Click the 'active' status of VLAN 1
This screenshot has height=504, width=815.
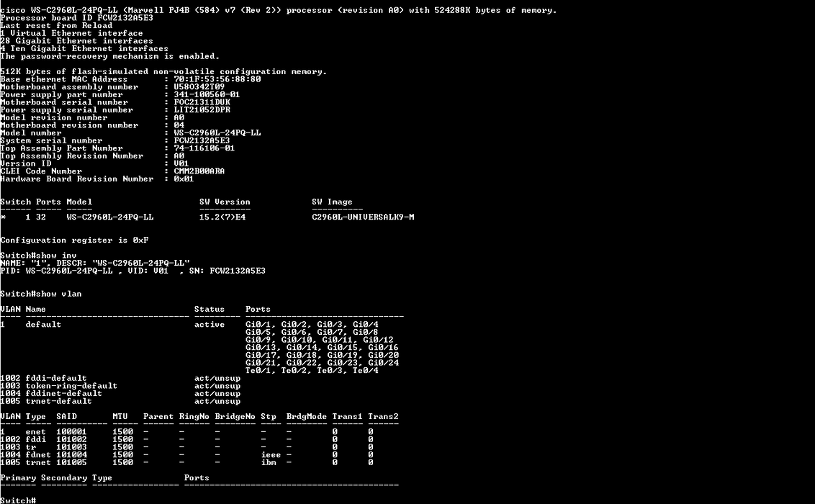pos(210,325)
